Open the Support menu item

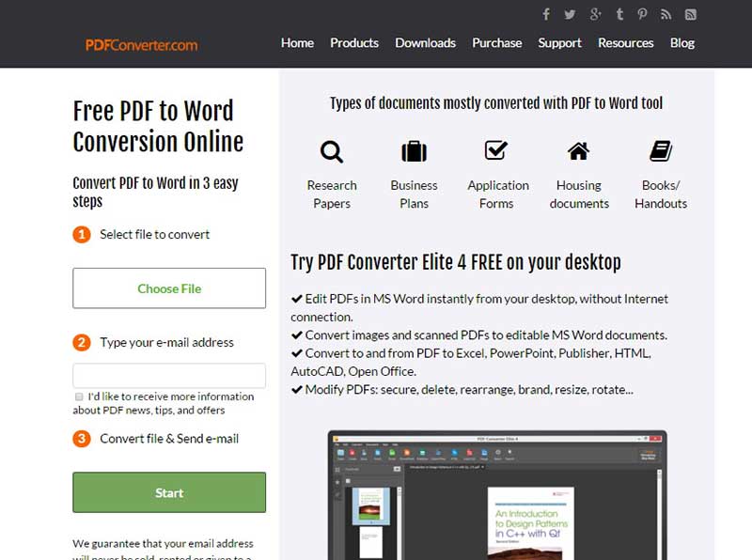tap(559, 42)
